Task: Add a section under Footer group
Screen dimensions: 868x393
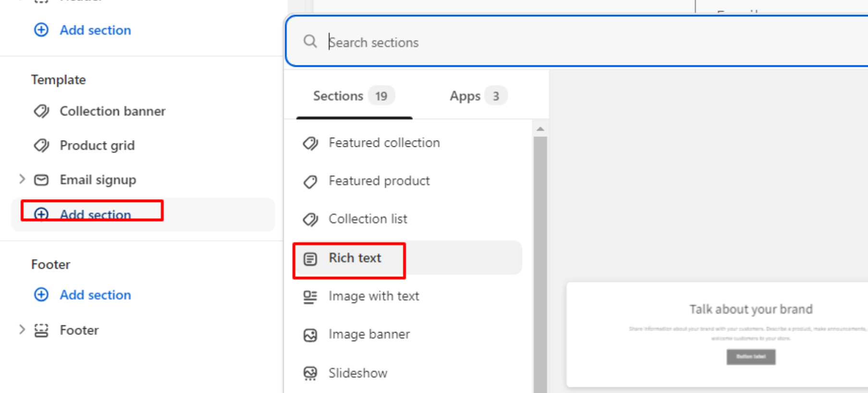Action: click(95, 295)
